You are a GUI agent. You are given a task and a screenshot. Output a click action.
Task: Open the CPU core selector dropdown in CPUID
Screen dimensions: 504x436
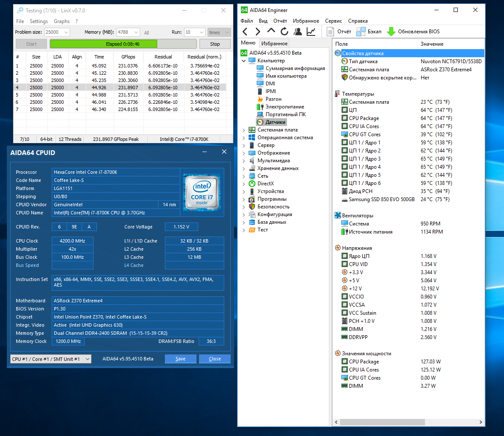click(88, 359)
